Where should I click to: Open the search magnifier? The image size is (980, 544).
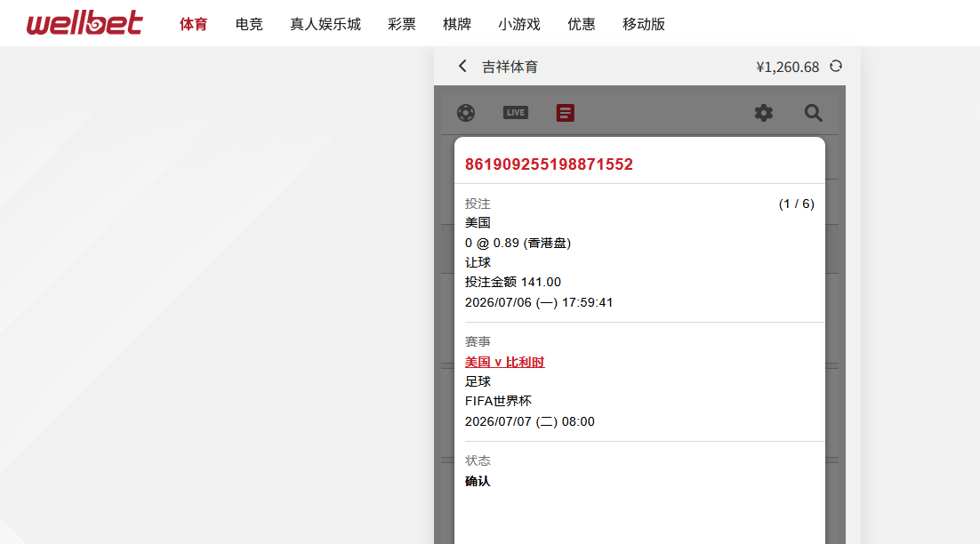(813, 113)
